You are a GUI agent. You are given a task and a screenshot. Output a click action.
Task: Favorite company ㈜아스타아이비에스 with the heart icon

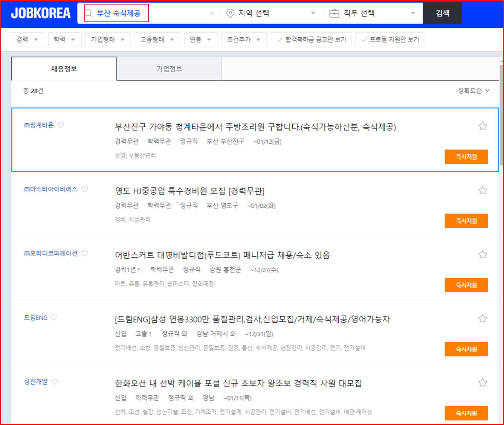(85, 189)
